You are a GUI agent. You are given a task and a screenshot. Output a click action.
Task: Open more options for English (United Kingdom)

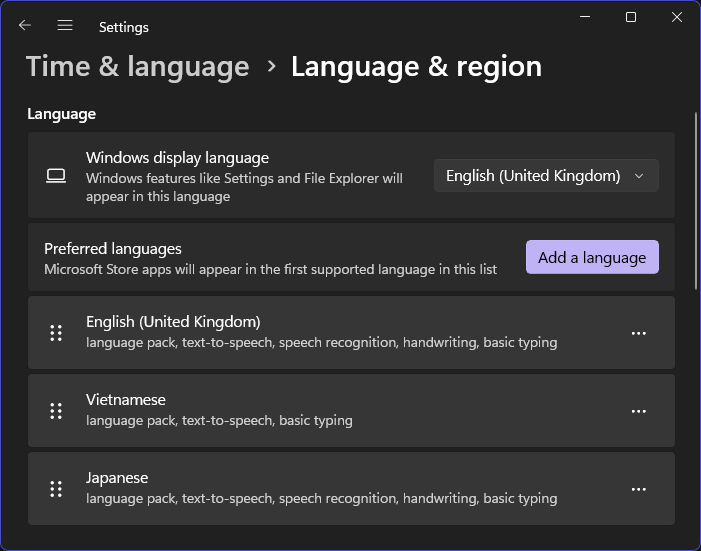[638, 333]
